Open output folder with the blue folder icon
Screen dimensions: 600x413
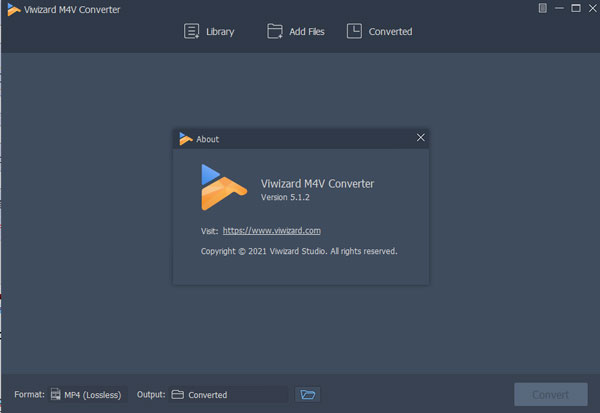coord(308,395)
